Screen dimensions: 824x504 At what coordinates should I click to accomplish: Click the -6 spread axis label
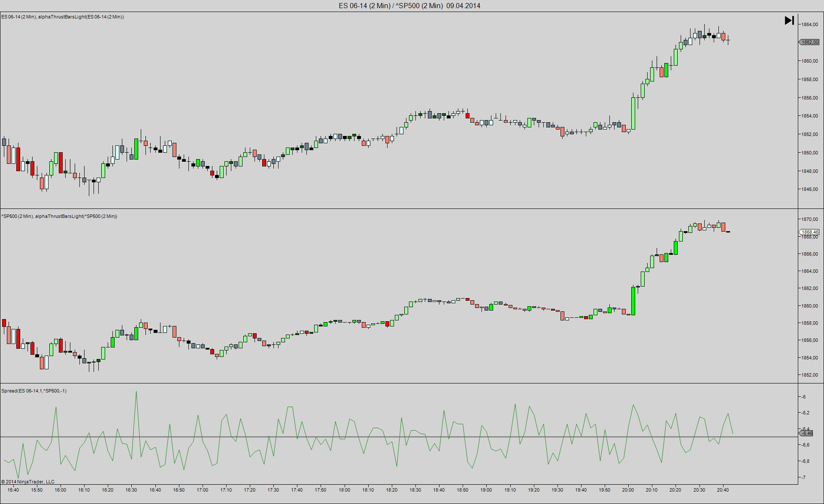pyautogui.click(x=803, y=397)
